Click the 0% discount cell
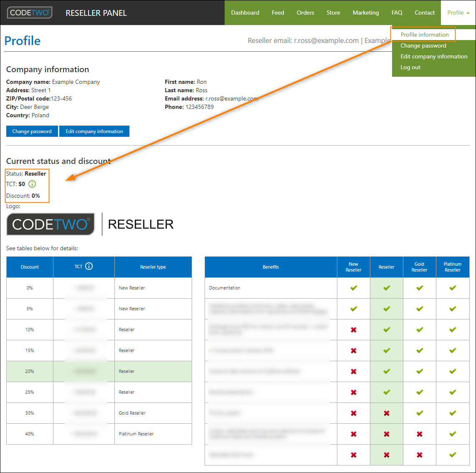The image size is (476, 473). (x=30, y=288)
